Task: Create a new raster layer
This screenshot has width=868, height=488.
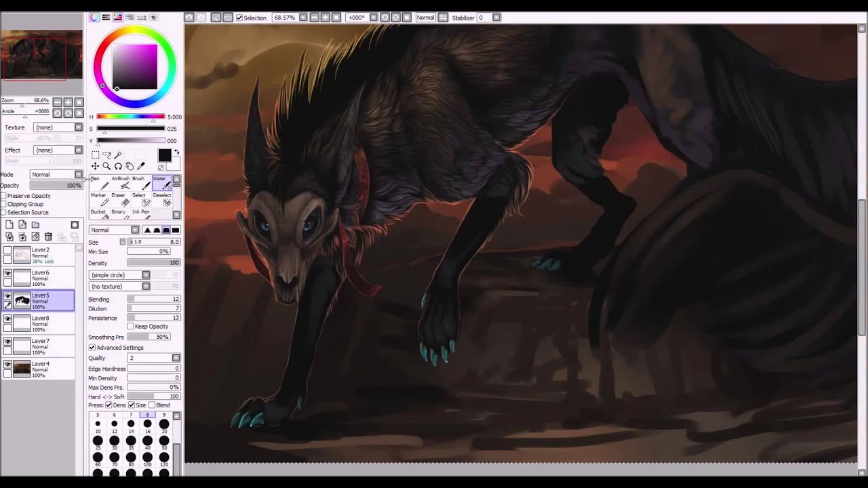Action: tap(9, 225)
